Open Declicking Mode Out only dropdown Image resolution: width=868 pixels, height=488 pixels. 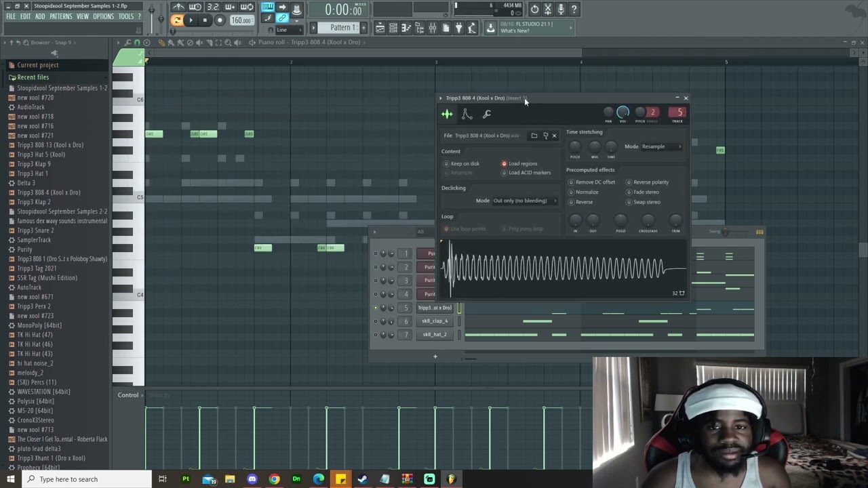[524, 201]
